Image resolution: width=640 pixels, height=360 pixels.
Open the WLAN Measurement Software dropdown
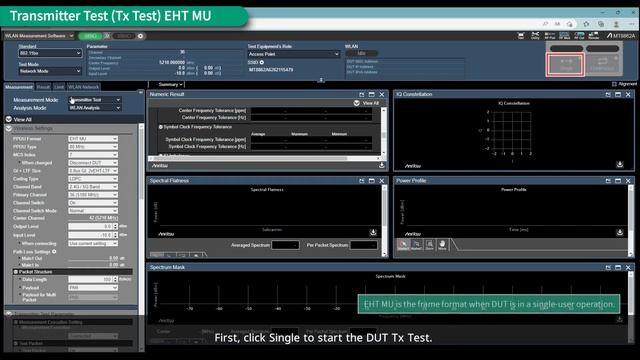coord(39,36)
